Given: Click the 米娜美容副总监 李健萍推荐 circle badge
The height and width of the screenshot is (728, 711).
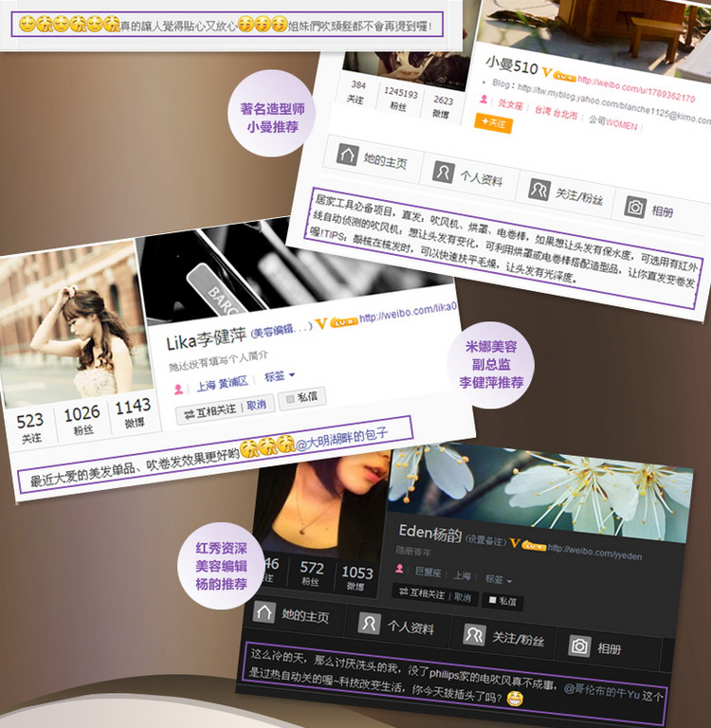Looking at the screenshot, I should tap(491, 365).
